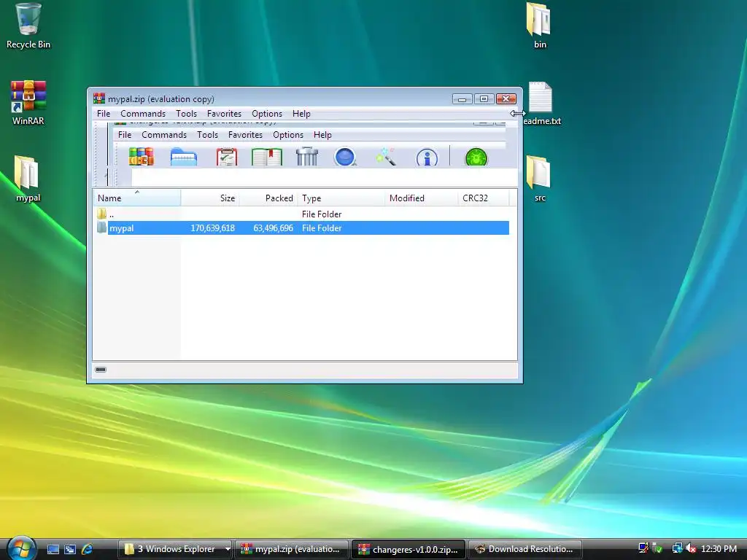Viewport: 747px width, 560px height.
Task: Sort file list by Size column
Action: (209, 198)
